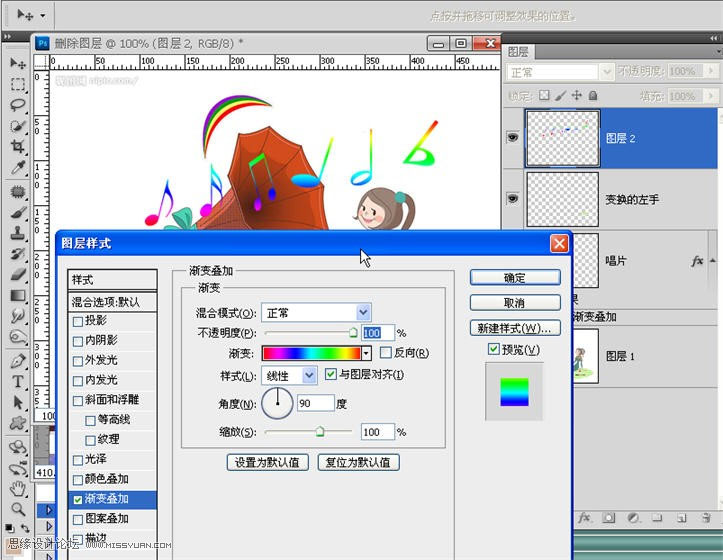
Task: Click the add layer mask icon
Action: [x=609, y=518]
